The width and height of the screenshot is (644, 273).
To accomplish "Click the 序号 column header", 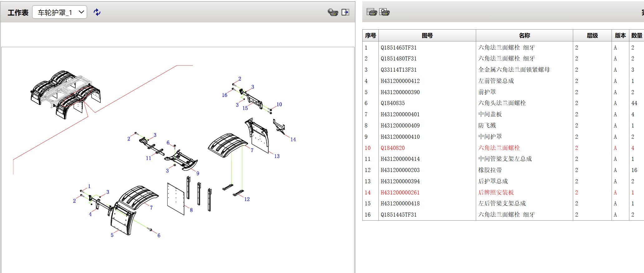I will (370, 36).
